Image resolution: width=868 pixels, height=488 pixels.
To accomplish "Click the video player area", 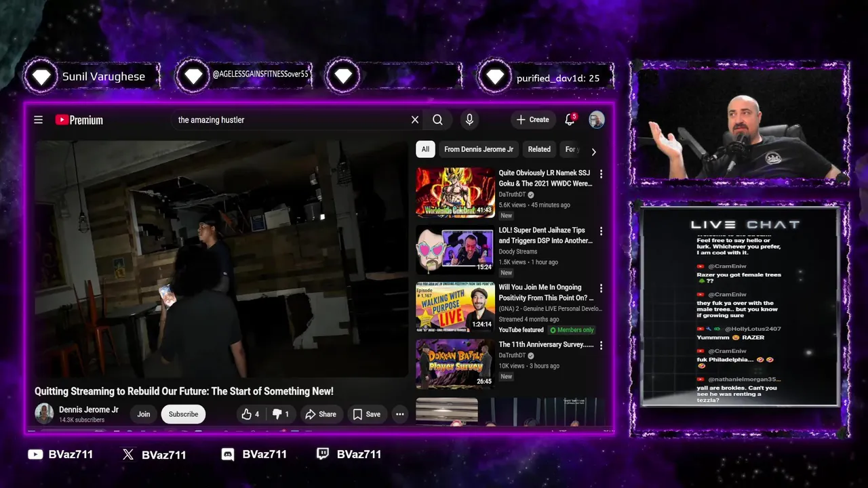I will 221,259.
